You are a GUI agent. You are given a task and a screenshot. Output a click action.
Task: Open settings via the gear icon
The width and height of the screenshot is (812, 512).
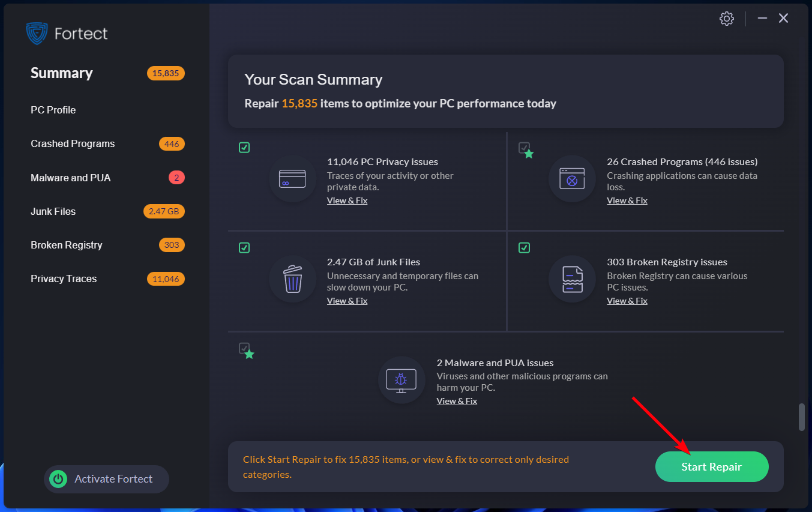[726, 19]
